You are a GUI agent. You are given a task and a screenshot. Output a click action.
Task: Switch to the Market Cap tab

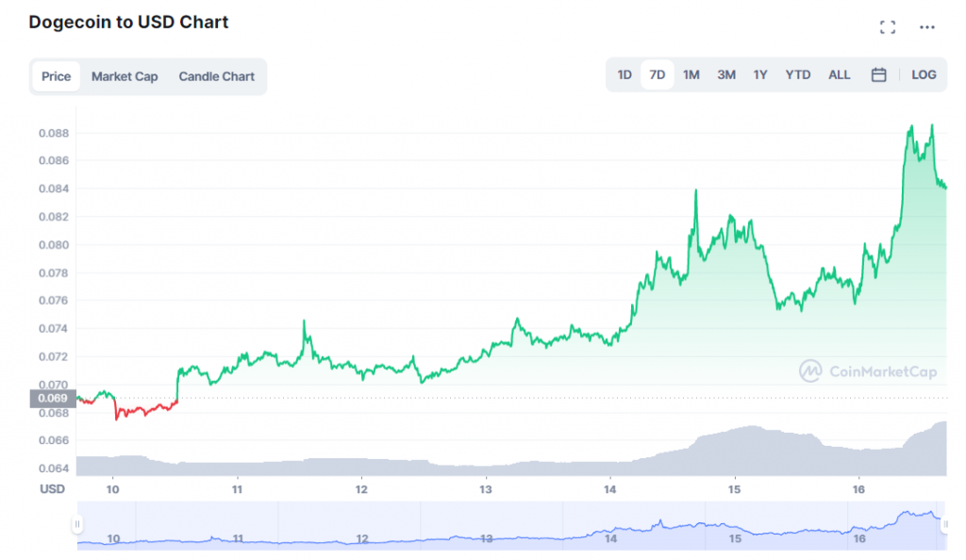tap(125, 76)
